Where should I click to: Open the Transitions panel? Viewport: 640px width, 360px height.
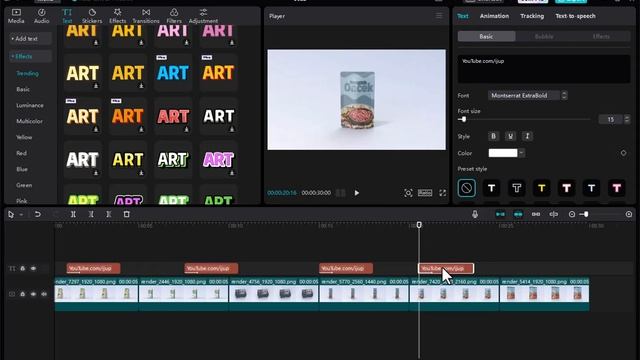tap(146, 16)
